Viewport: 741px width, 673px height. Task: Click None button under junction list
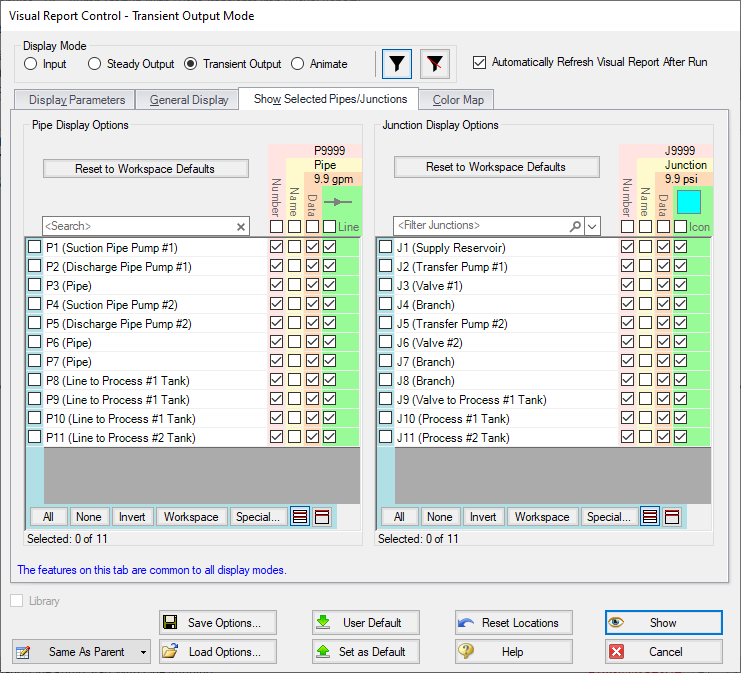tap(440, 517)
